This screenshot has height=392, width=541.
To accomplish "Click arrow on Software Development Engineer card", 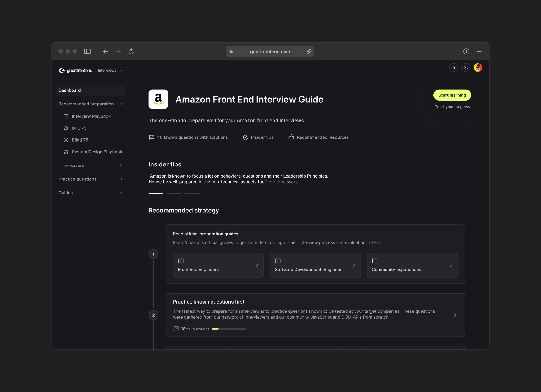I will pyautogui.click(x=353, y=265).
